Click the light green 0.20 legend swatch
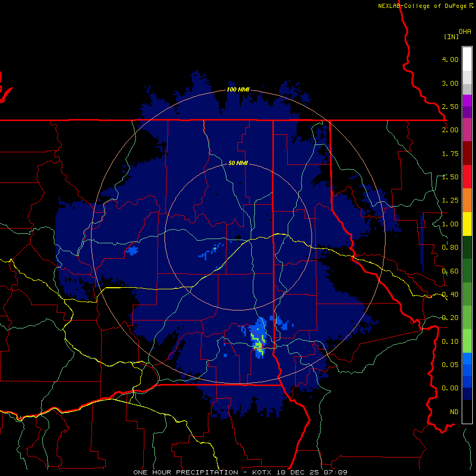 (467, 317)
